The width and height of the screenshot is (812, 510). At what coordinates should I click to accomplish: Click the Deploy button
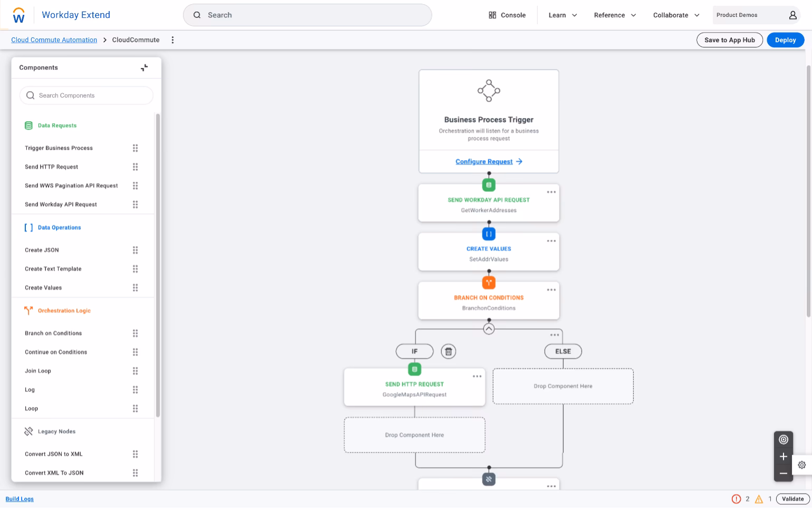[x=785, y=40]
